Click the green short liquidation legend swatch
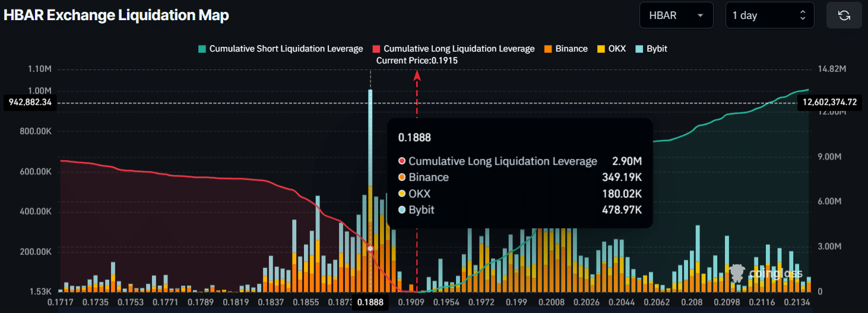Screen dimensions: 868x313 pos(202,49)
